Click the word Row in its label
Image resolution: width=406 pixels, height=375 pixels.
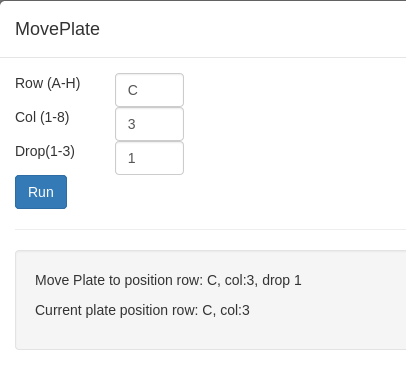pos(29,83)
